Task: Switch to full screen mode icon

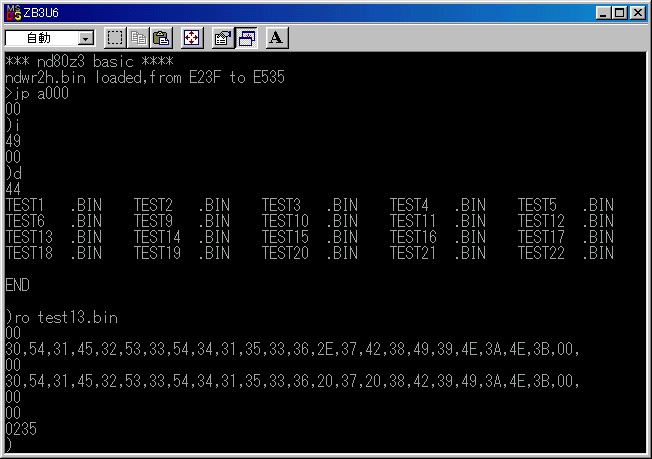Action: pos(191,38)
